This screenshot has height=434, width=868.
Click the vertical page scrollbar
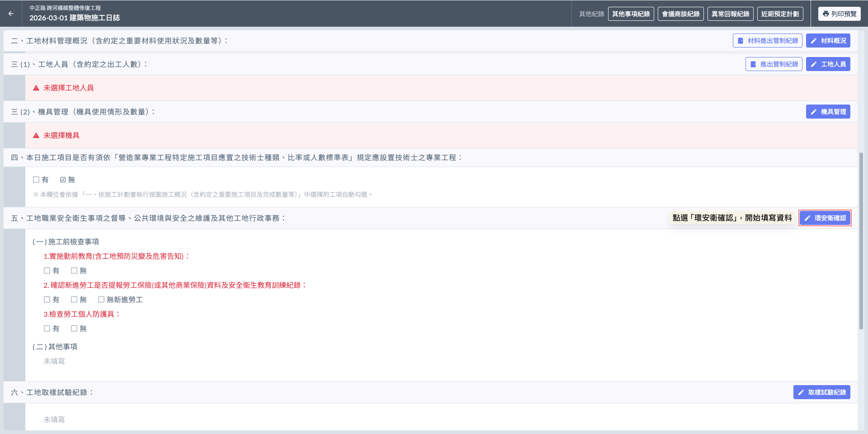(x=861, y=241)
